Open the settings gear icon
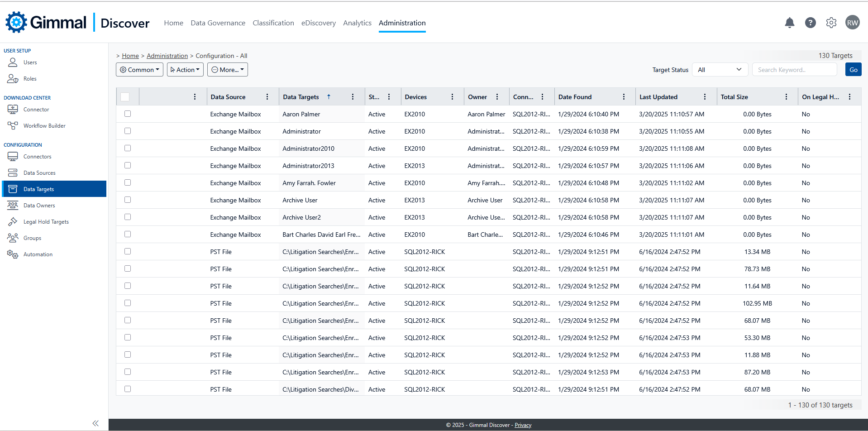 coord(831,23)
